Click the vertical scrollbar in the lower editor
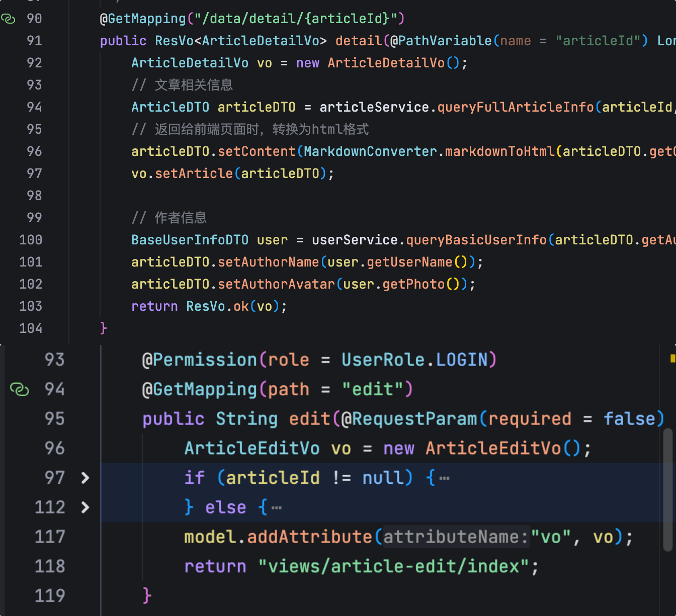The height and width of the screenshot is (616, 676). (x=667, y=489)
